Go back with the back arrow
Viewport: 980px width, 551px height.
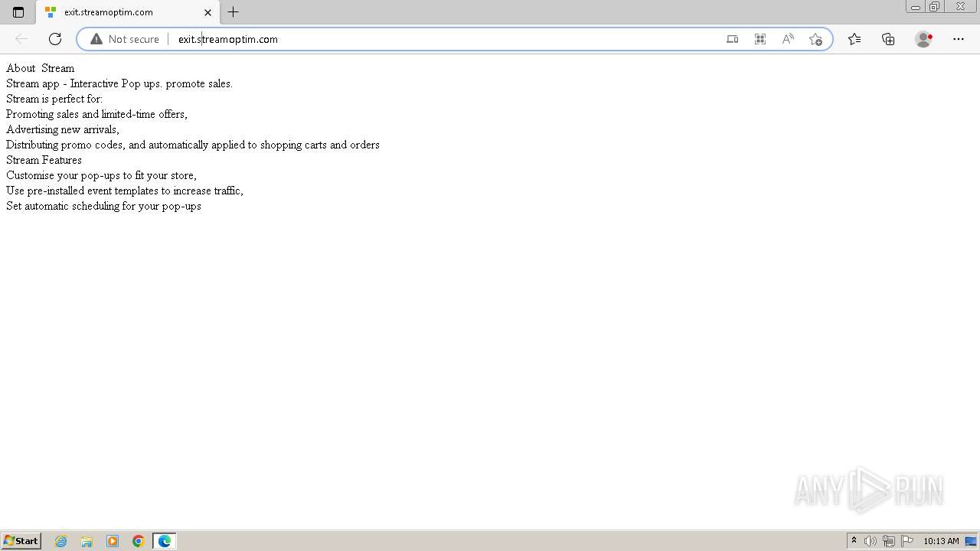point(21,39)
